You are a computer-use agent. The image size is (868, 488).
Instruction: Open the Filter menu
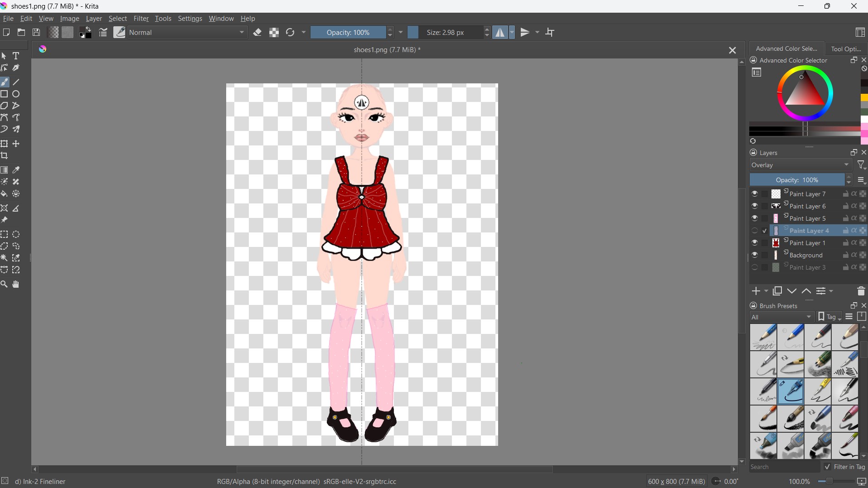click(x=141, y=19)
